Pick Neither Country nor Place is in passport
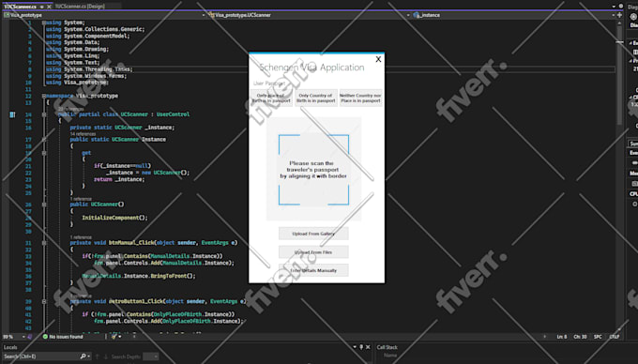638x364 pixels. tap(360, 98)
